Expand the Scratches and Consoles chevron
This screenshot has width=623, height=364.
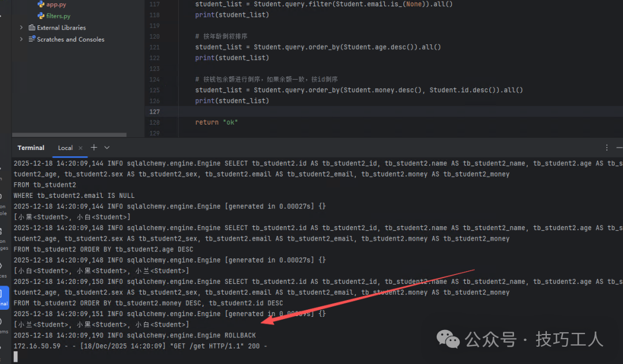(21, 39)
